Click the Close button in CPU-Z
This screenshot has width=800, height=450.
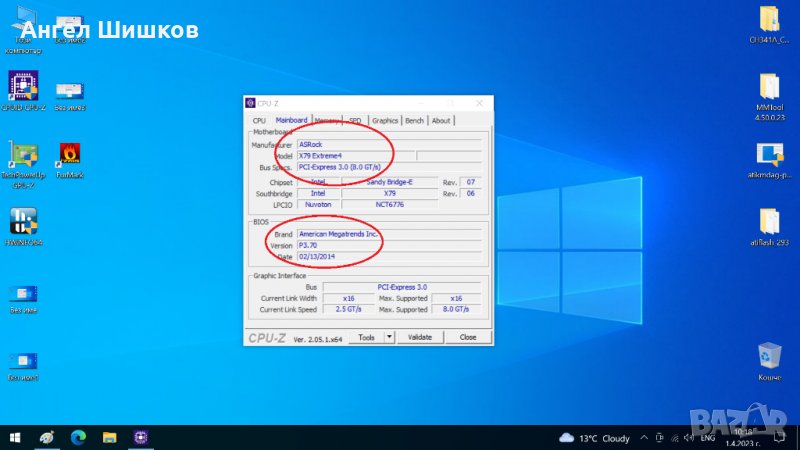467,337
